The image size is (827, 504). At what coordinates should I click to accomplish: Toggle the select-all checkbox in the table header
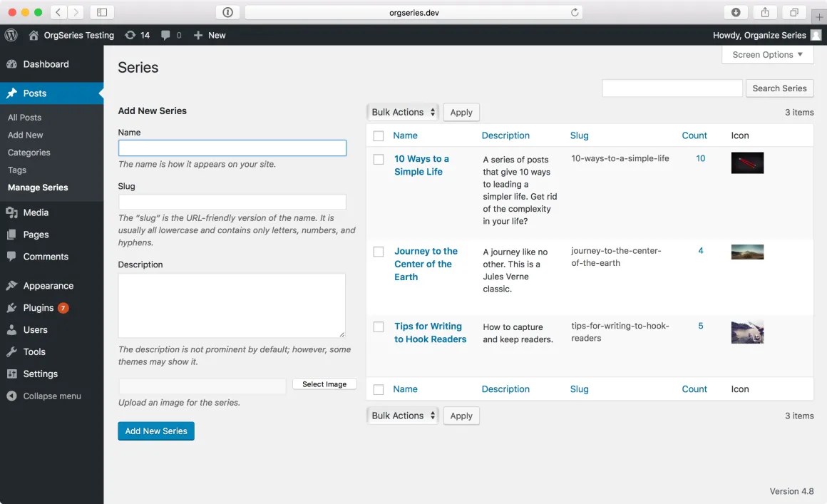378,135
